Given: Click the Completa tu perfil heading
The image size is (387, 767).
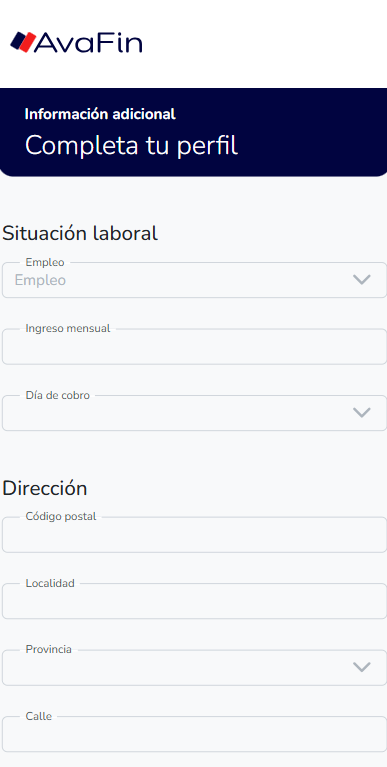Looking at the screenshot, I should (x=131, y=146).
